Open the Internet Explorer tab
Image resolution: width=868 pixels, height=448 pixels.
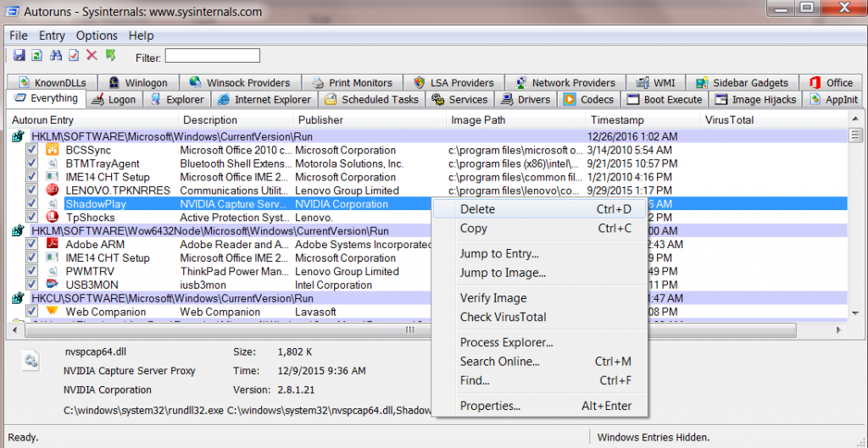tap(264, 100)
